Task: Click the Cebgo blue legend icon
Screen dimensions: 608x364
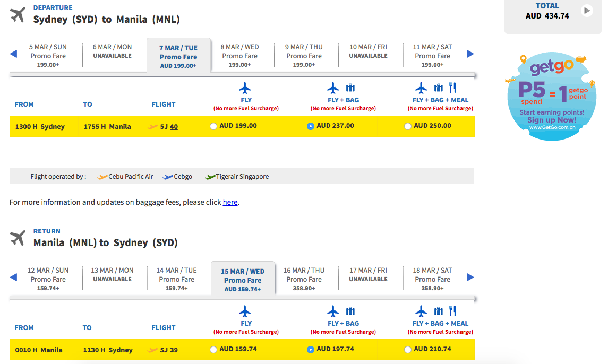Action: click(168, 177)
